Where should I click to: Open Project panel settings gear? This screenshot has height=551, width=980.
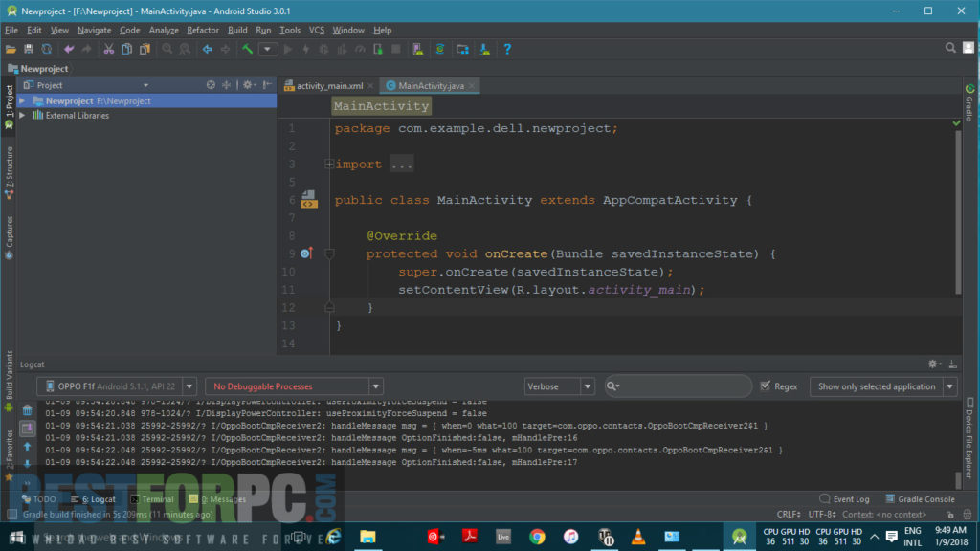pyautogui.click(x=249, y=85)
